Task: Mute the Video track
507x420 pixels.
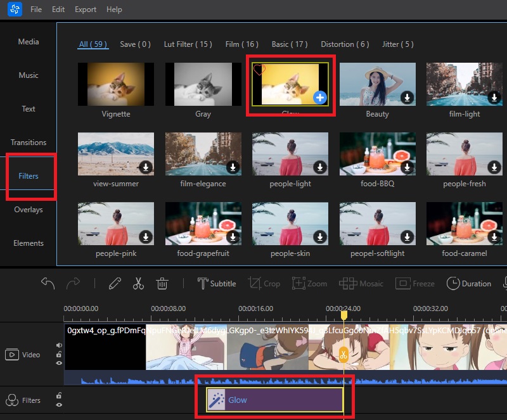Action: click(x=59, y=345)
